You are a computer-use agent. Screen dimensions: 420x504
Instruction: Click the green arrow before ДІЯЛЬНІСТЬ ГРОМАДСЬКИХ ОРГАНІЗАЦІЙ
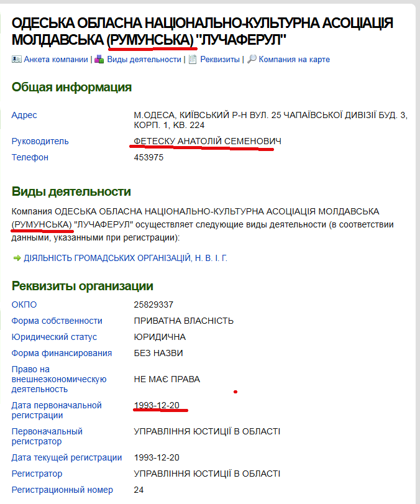(17, 258)
